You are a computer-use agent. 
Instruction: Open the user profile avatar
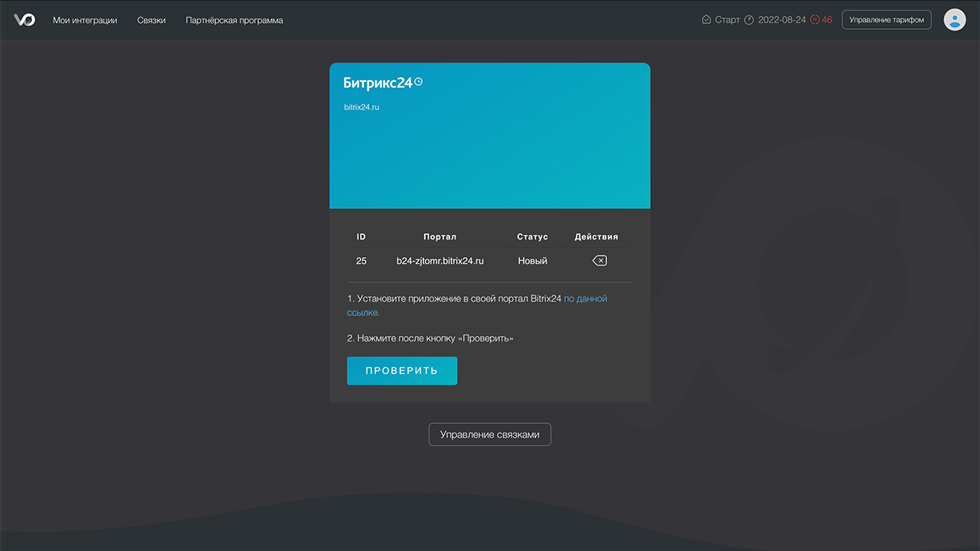coord(955,20)
